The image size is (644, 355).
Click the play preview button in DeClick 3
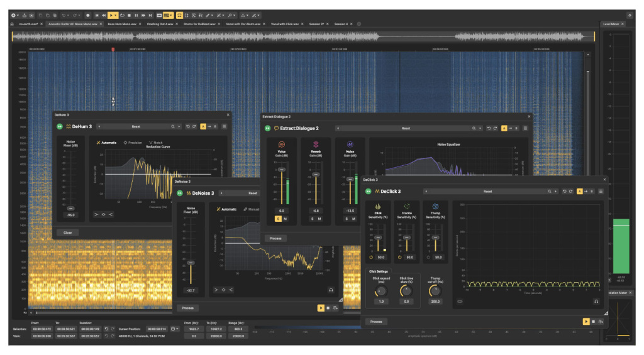point(586,321)
